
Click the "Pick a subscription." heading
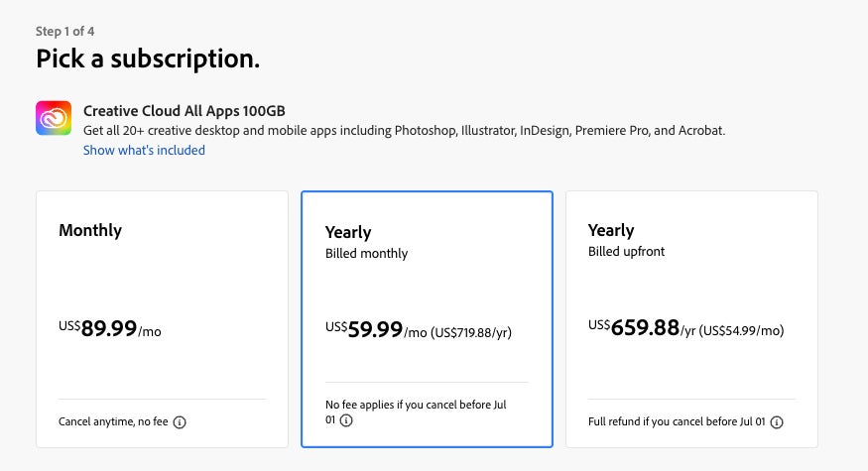point(148,59)
